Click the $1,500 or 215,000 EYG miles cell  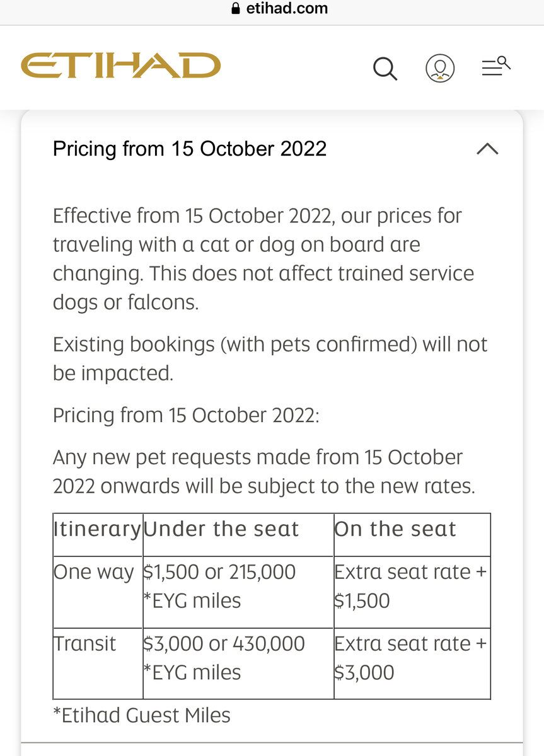(x=238, y=592)
